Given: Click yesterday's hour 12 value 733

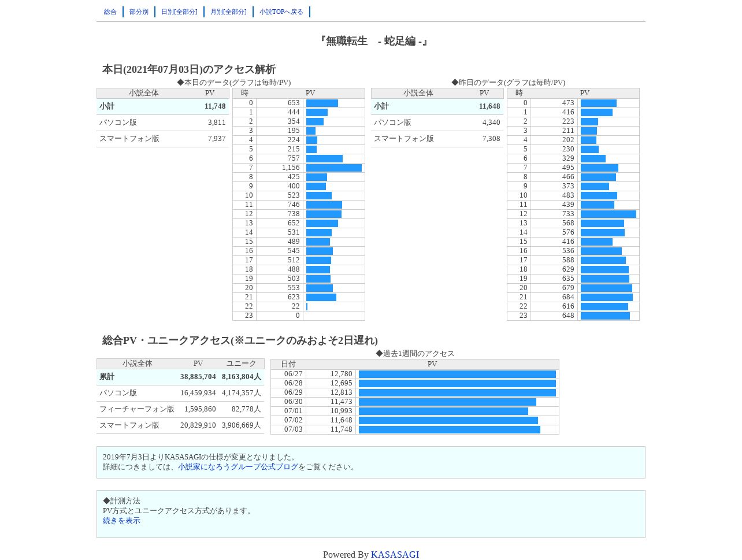Looking at the screenshot, I should (x=568, y=214).
